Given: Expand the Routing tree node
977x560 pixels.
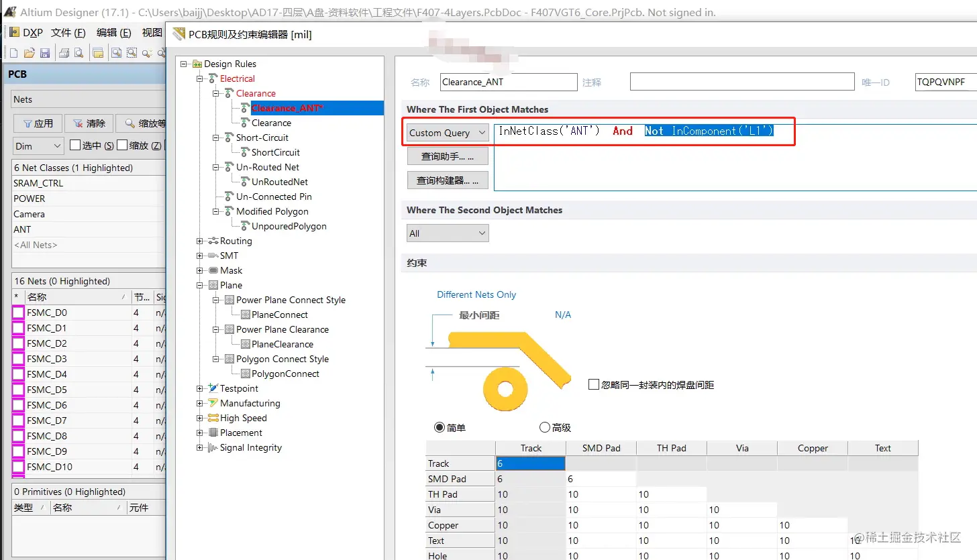Looking at the screenshot, I should 199,241.
